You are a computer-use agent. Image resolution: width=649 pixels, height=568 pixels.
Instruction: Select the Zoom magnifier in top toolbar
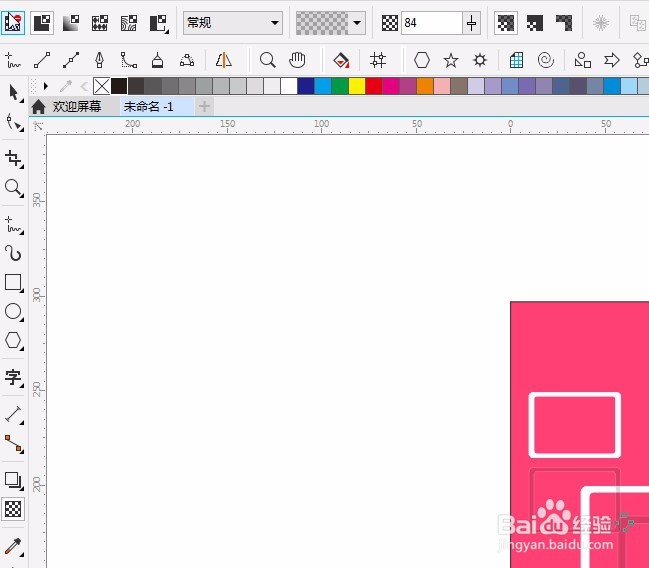click(x=268, y=60)
